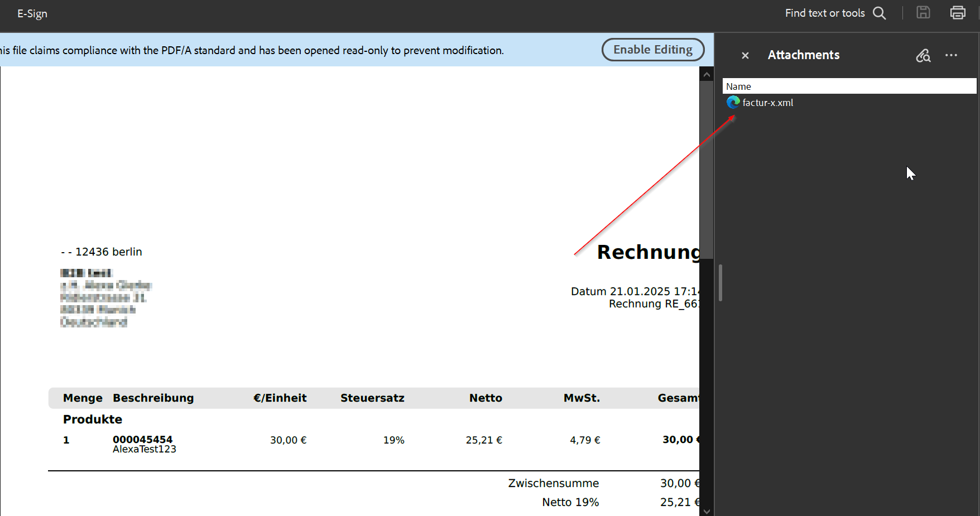Open the Attachments more options ellipsis
This screenshot has width=980, height=516.
tap(951, 55)
